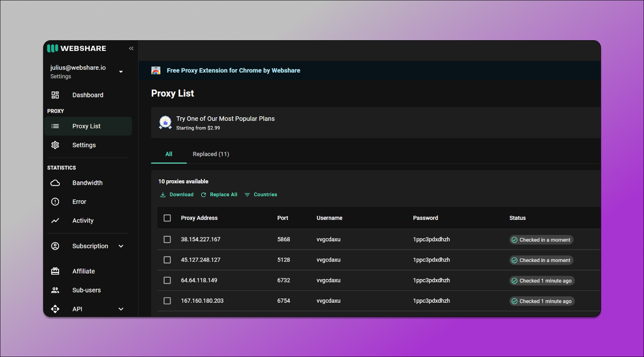Click Replace All button
This screenshot has width=644, height=357.
[219, 195]
